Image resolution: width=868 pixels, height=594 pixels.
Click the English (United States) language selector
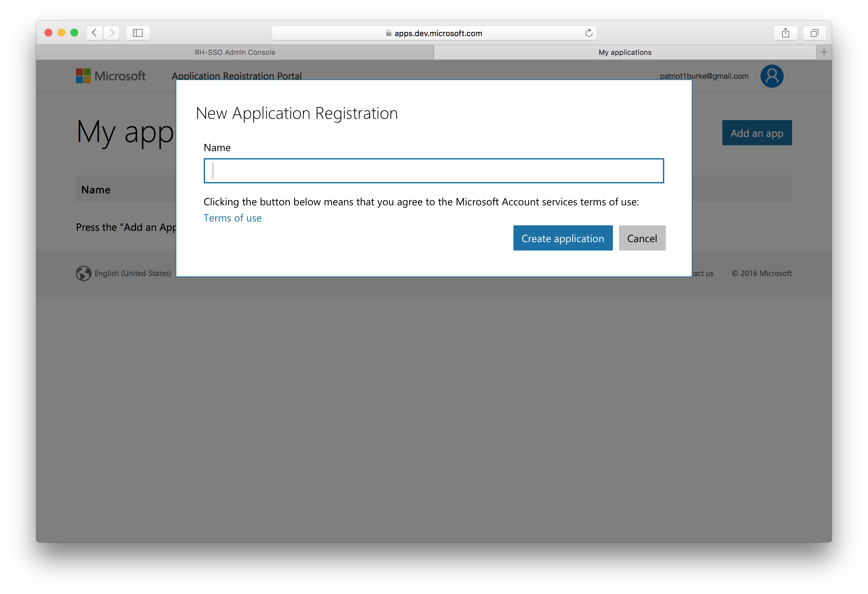[x=125, y=272]
